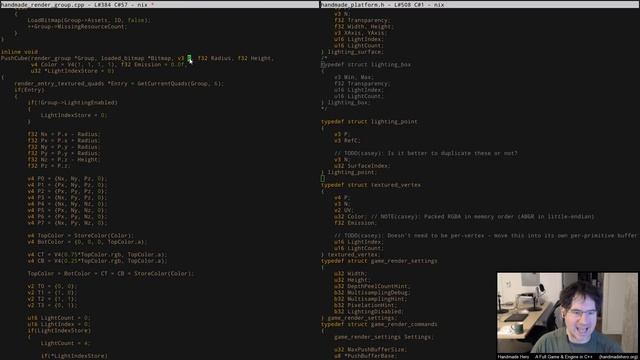The height and width of the screenshot is (360, 640).
Task: Click the 'f32 Emission = 0.0f' parameter
Action: [153, 64]
